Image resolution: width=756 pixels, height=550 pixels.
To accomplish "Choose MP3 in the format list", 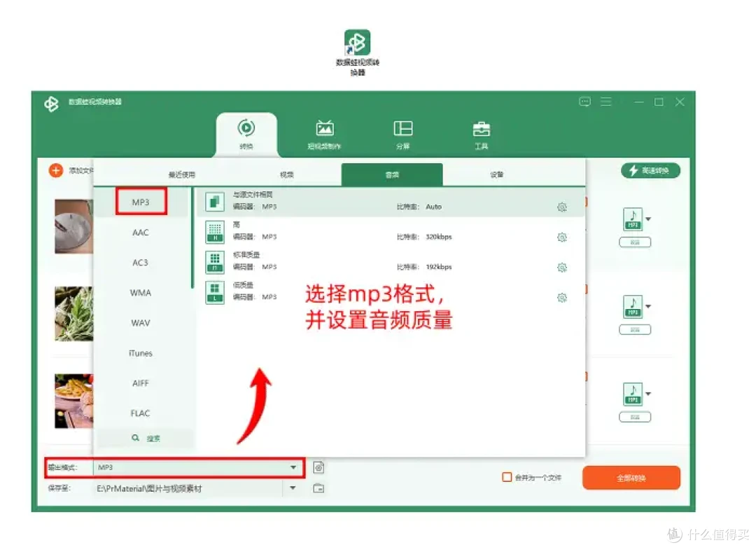I will coord(141,202).
